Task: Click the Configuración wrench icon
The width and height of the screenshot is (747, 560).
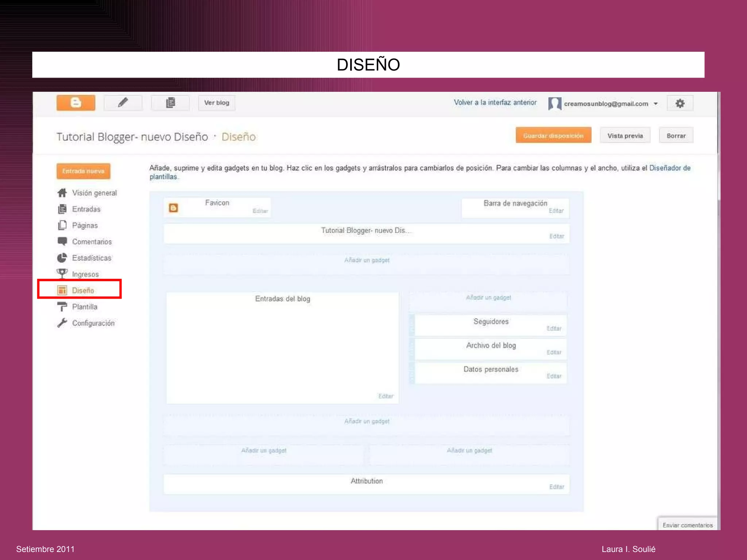Action: tap(62, 323)
